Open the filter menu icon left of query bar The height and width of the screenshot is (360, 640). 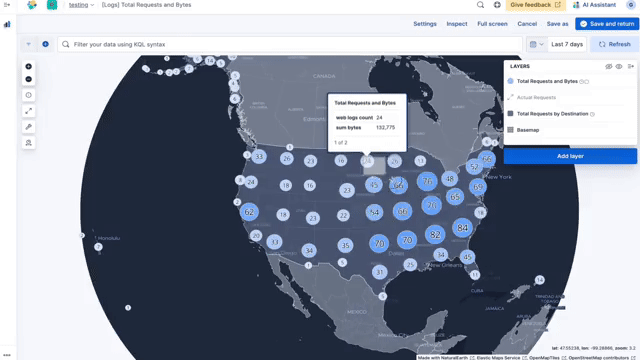(x=29, y=44)
